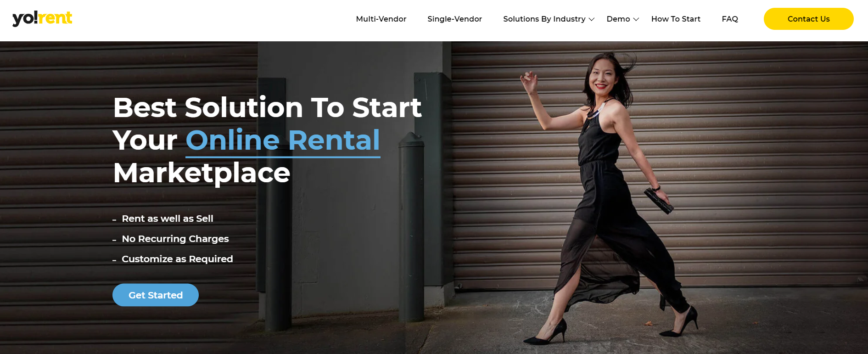Click the Best Solution To Start headline
868x354 pixels.
(x=267, y=107)
